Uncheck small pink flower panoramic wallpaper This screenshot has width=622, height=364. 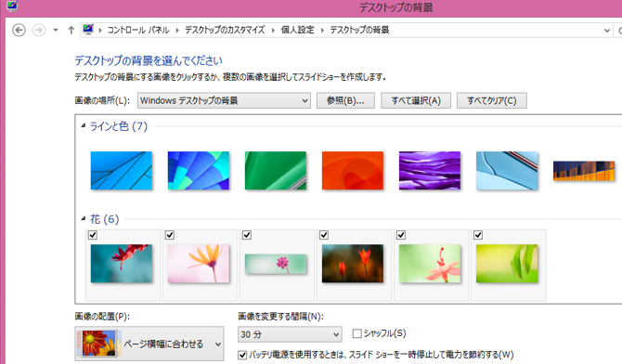[247, 235]
